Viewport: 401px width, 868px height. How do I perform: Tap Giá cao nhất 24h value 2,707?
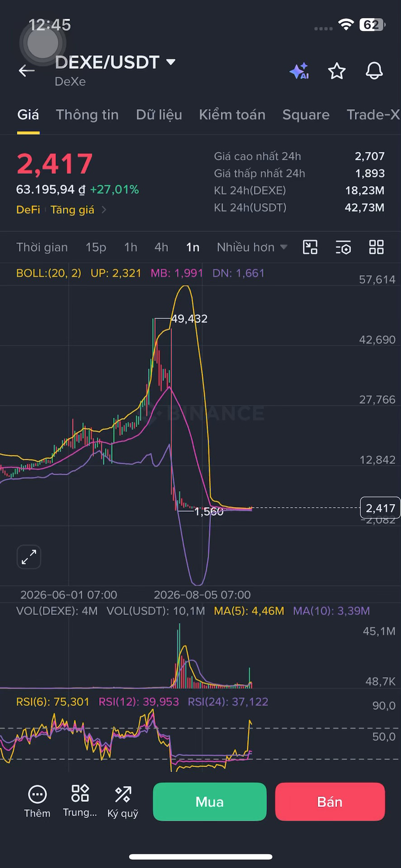point(370,156)
